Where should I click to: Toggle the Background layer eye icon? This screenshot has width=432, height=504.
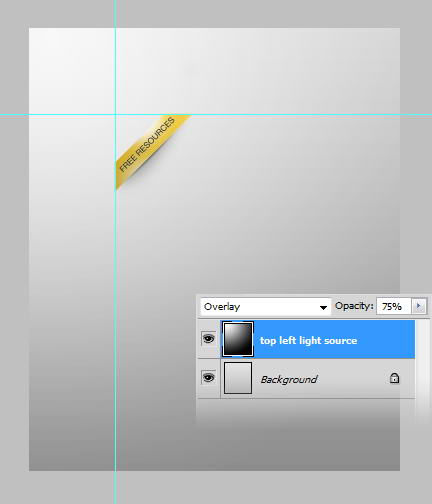209,378
